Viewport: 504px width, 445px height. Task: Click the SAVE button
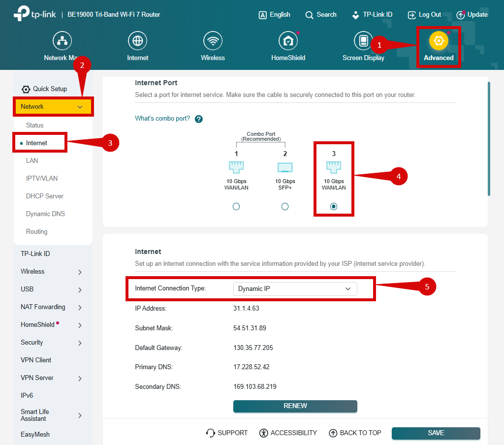tap(436, 433)
